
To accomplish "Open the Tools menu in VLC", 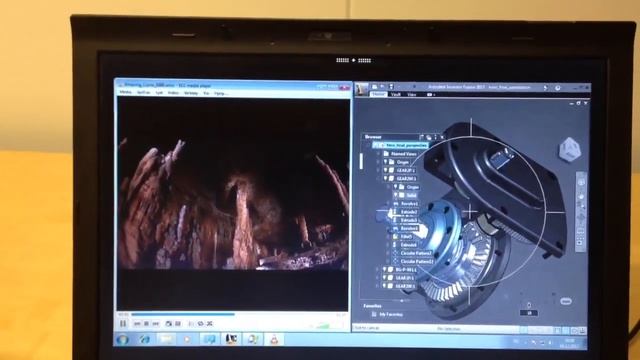I will pos(191,93).
